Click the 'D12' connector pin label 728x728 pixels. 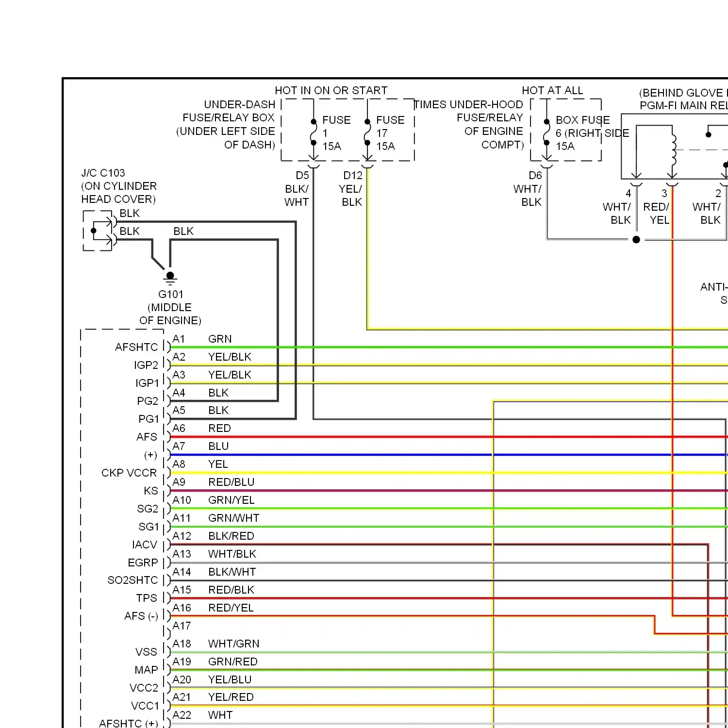tap(353, 176)
